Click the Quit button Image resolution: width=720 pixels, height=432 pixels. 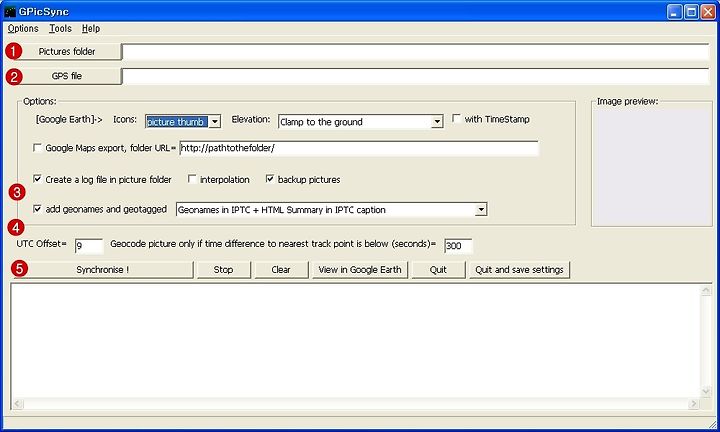438,270
